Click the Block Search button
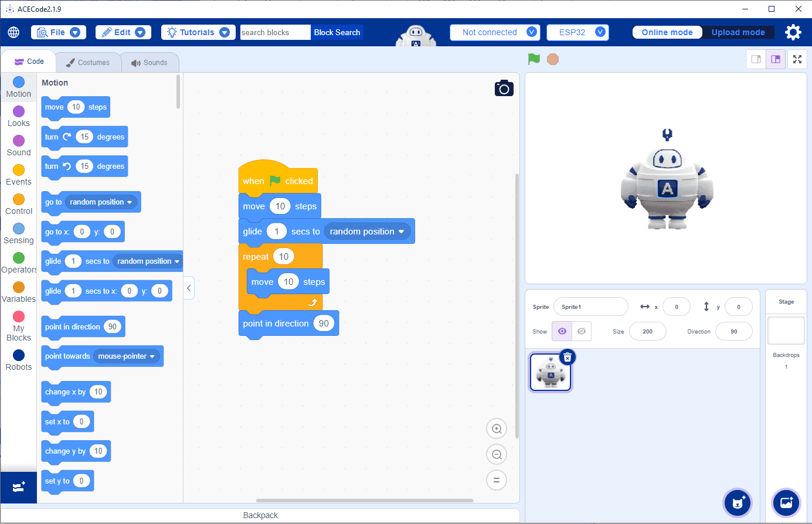This screenshot has width=812, height=524. pyautogui.click(x=337, y=32)
